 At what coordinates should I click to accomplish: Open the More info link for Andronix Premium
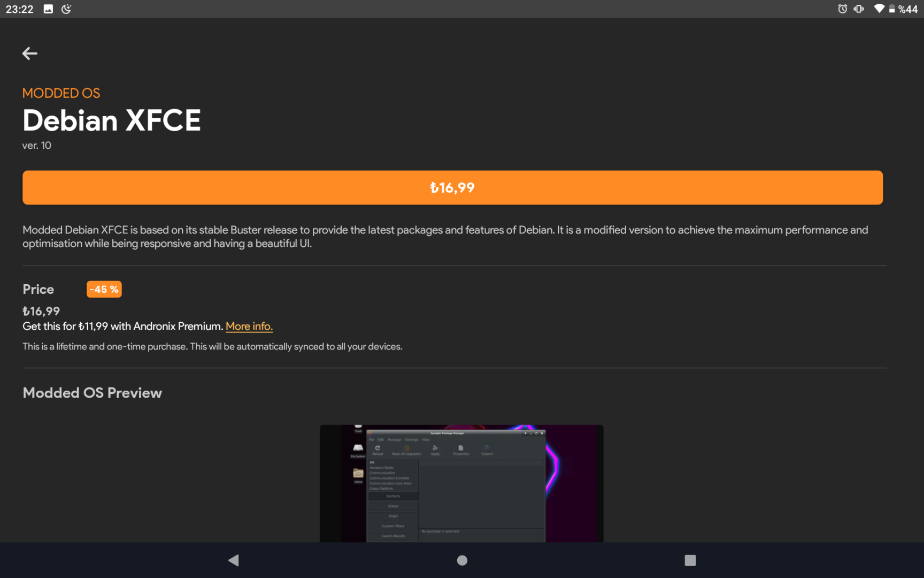249,326
